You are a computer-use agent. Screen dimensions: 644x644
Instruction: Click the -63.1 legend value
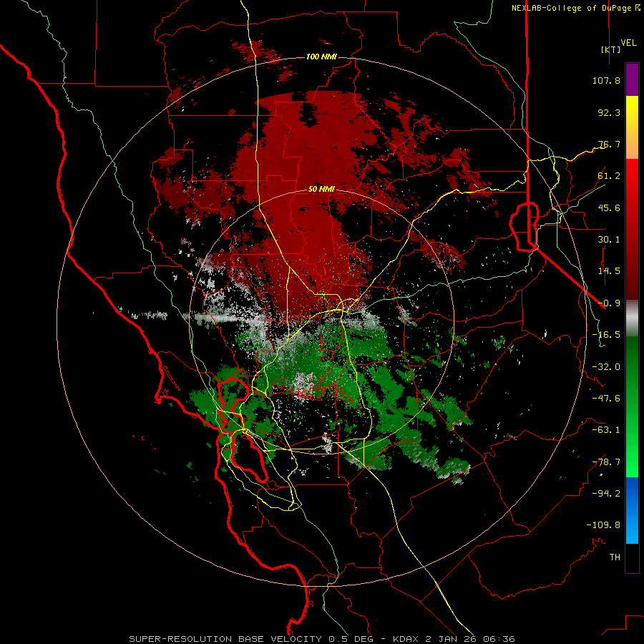(x=606, y=430)
